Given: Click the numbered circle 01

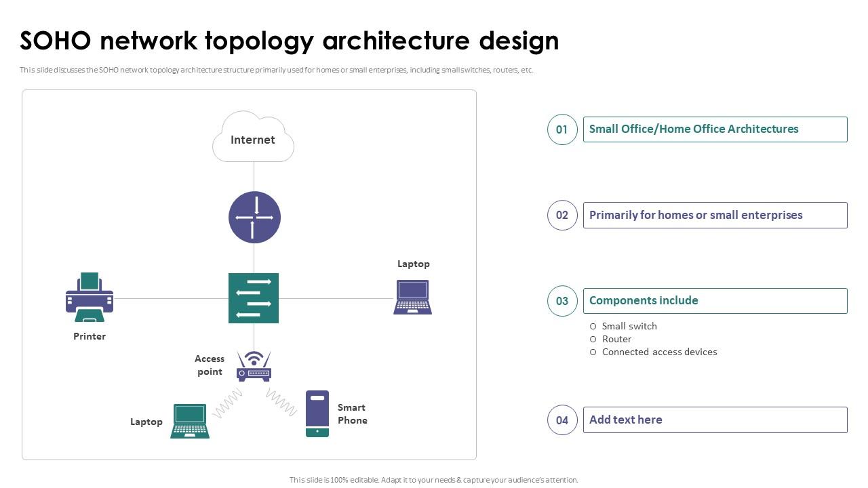Looking at the screenshot, I should click(562, 129).
